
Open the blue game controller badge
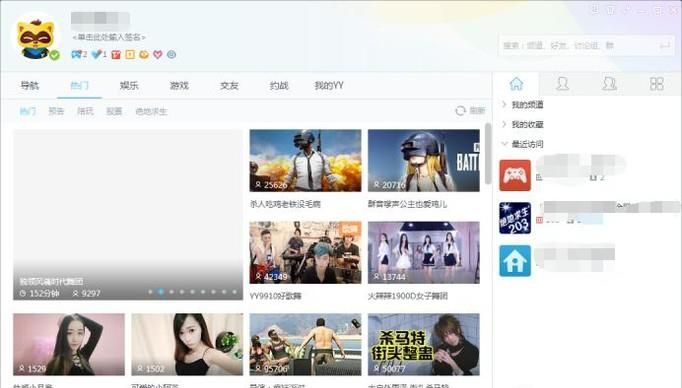pos(77,54)
